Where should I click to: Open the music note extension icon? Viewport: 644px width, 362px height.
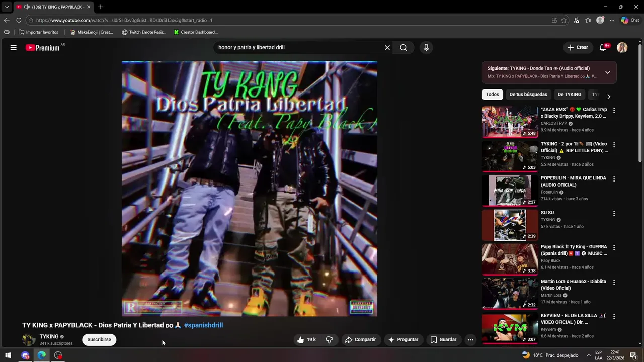point(576,20)
